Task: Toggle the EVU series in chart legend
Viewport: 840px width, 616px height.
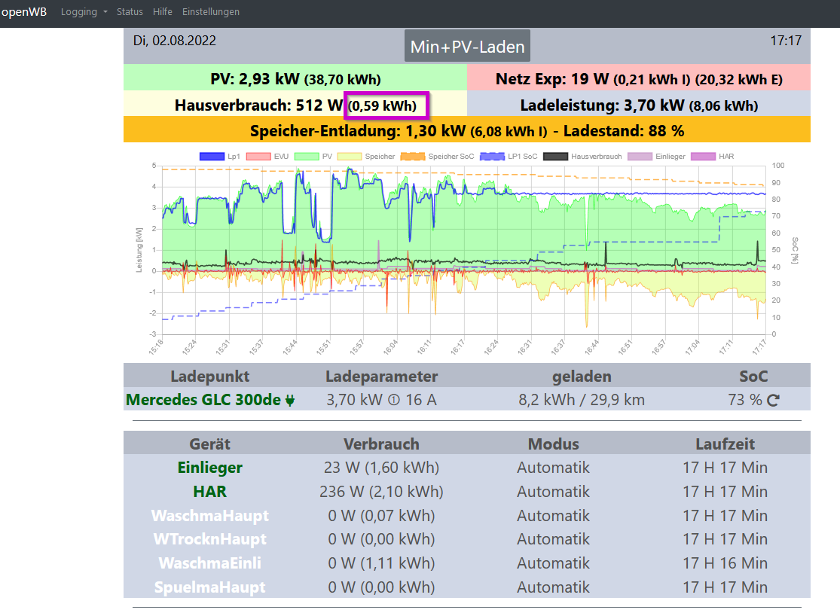Action: (x=258, y=157)
